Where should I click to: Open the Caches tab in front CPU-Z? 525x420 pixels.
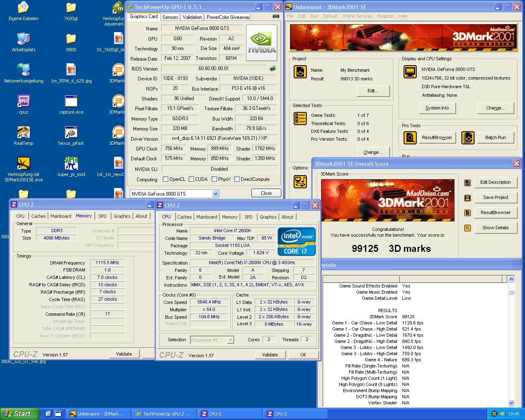pyautogui.click(x=185, y=217)
